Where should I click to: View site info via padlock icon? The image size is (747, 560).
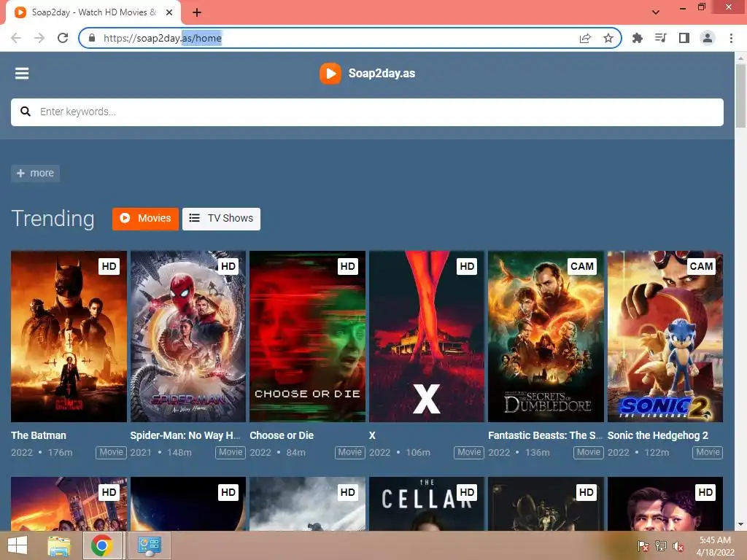(x=92, y=38)
